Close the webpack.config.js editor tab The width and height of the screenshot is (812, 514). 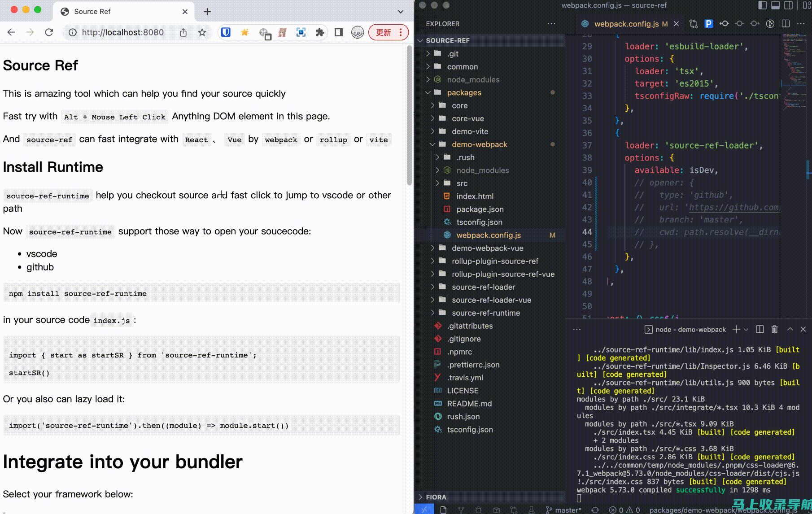click(x=677, y=24)
